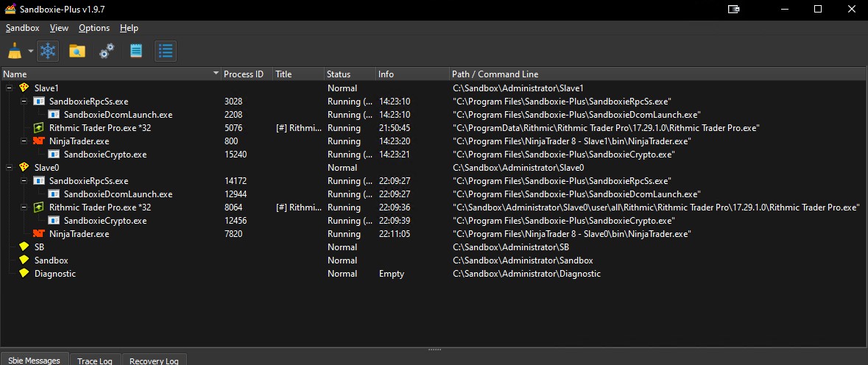Switch to the Recovery Log tab
Image resolution: width=868 pixels, height=365 pixels.
coord(154,360)
